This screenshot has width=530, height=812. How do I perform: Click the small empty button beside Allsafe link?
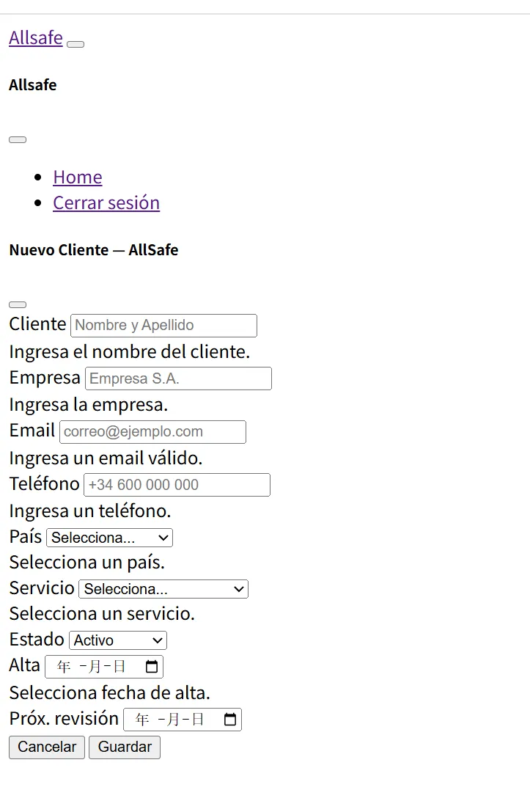[76, 44]
